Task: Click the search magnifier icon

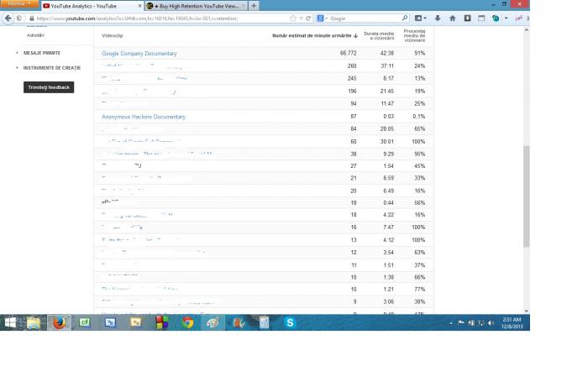Action: coord(405,18)
